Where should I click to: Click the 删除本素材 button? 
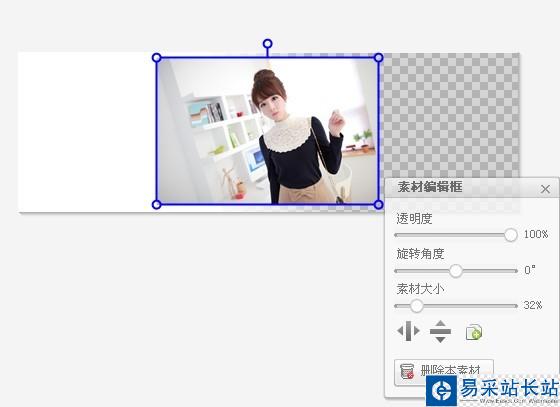pos(444,372)
